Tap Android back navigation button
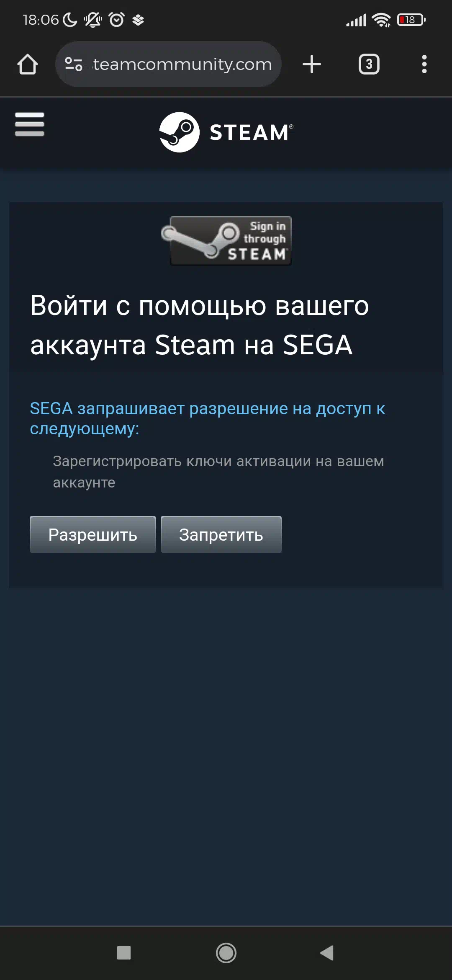The height and width of the screenshot is (980, 452). click(327, 953)
